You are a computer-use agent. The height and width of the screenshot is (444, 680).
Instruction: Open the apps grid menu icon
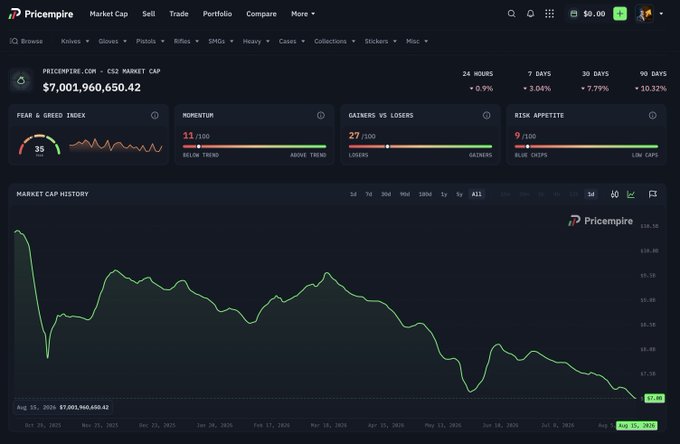pos(549,14)
